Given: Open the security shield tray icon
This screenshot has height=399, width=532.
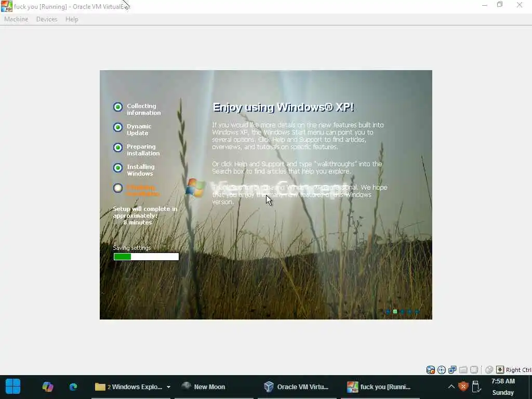Looking at the screenshot, I should coord(463,387).
